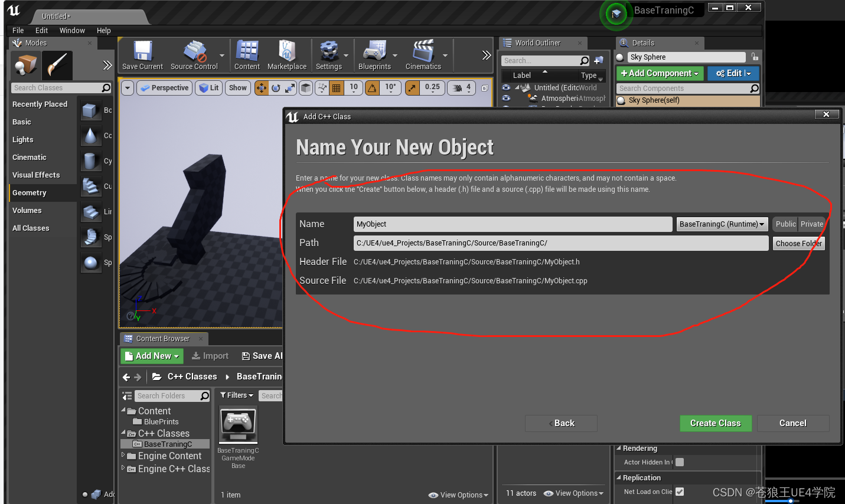Click the Name field containing MyObject
This screenshot has height=504, width=845.
511,224
